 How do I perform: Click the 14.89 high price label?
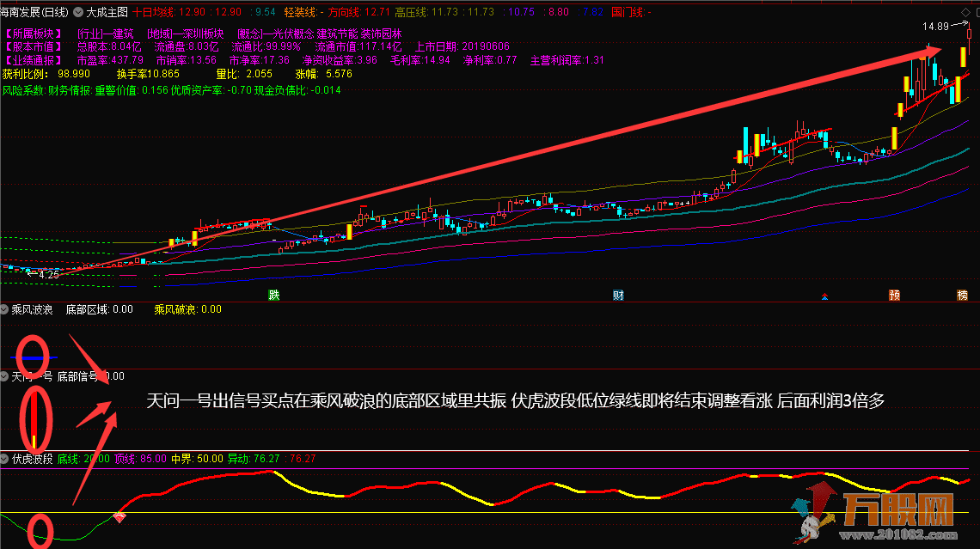click(x=935, y=27)
